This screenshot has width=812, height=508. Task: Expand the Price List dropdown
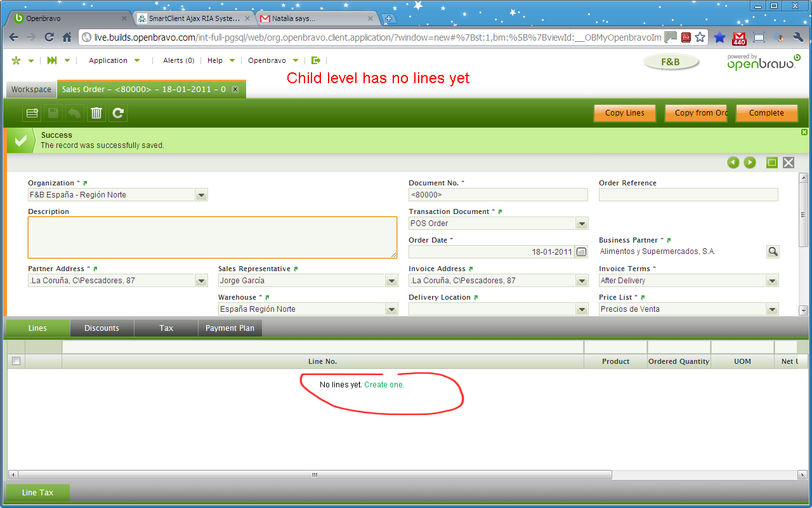pyautogui.click(x=772, y=309)
